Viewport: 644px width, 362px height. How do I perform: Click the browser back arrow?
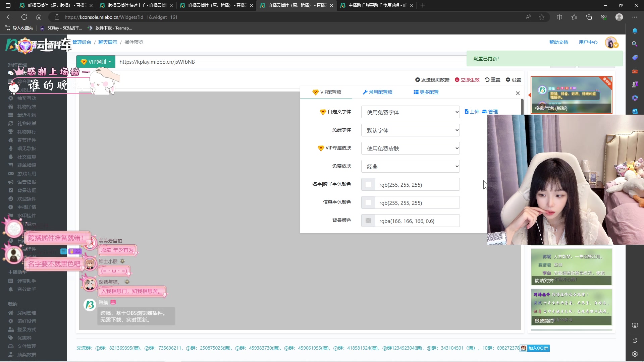[9, 17]
